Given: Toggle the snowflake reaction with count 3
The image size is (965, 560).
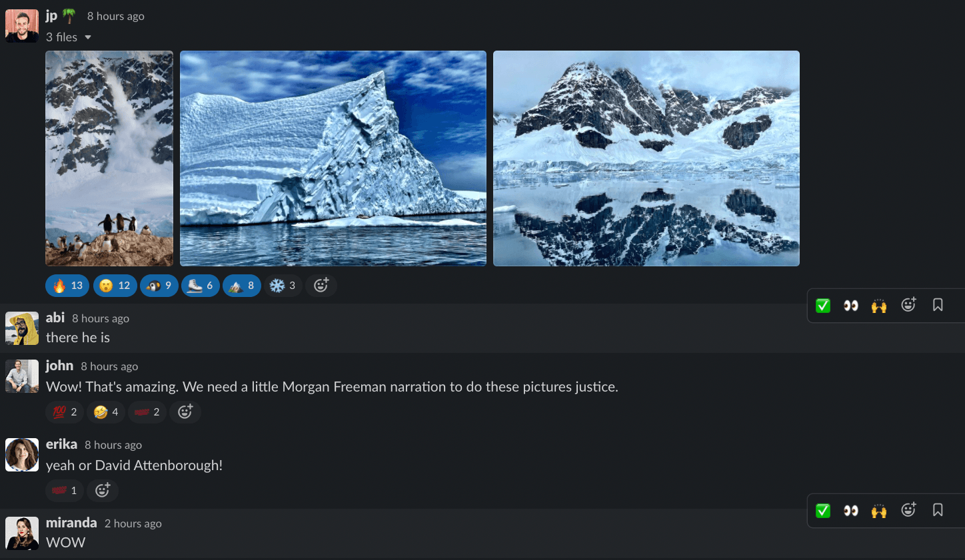Looking at the screenshot, I should (283, 286).
